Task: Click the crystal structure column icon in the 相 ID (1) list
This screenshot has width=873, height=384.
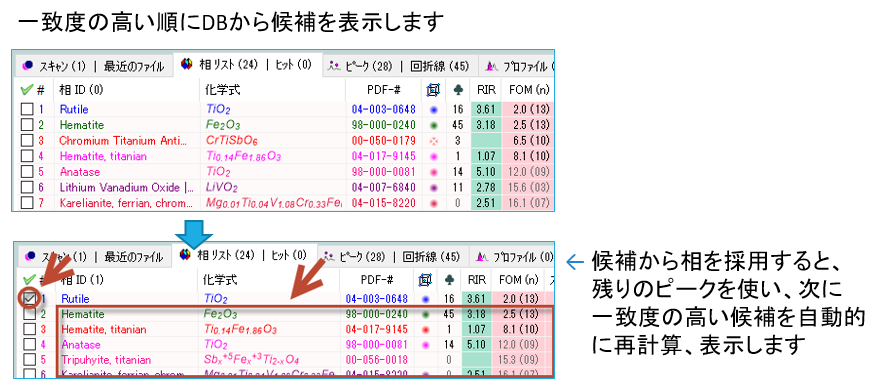Action: coord(426,279)
